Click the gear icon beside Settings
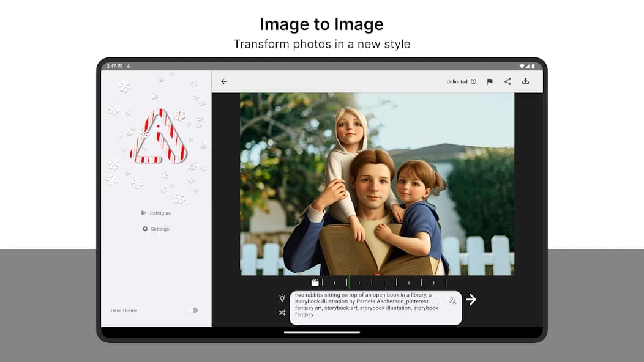 [145, 229]
